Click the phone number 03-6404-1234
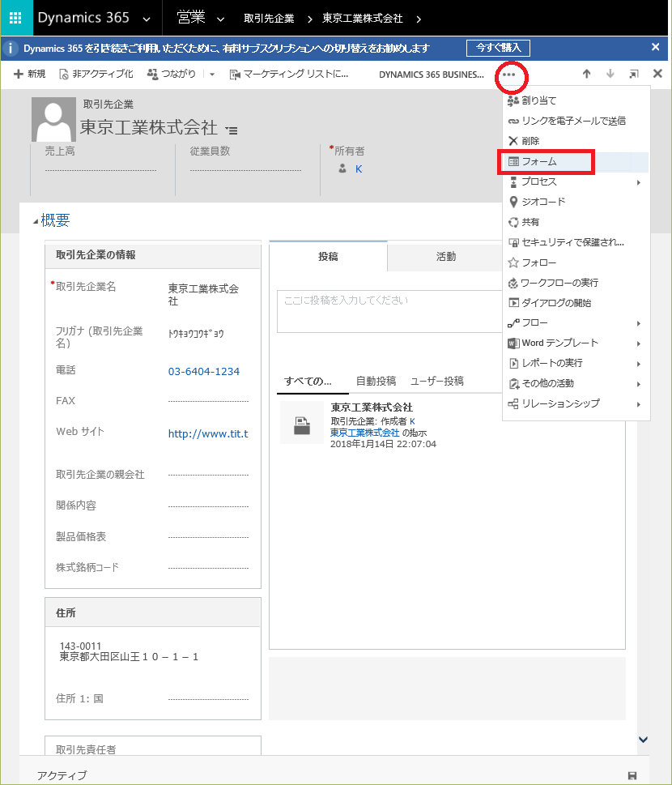This screenshot has width=672, height=785. click(204, 372)
